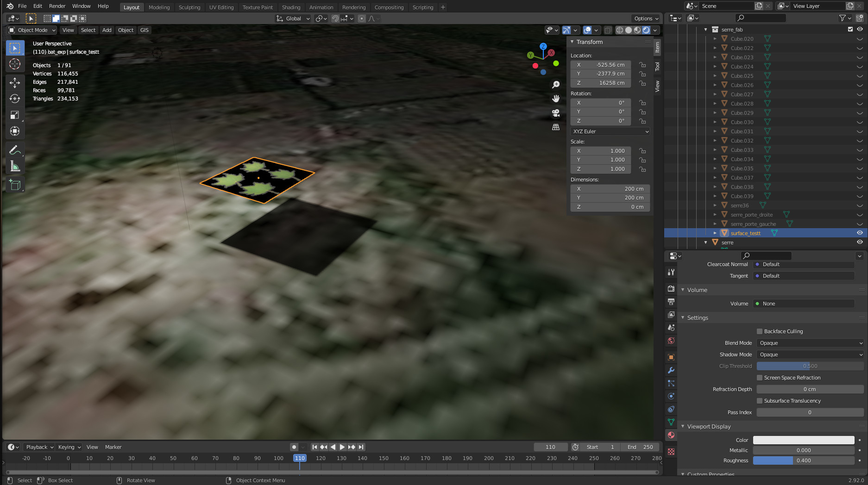868x485 pixels.
Task: Open the Output properties printer tab
Action: (x=671, y=302)
